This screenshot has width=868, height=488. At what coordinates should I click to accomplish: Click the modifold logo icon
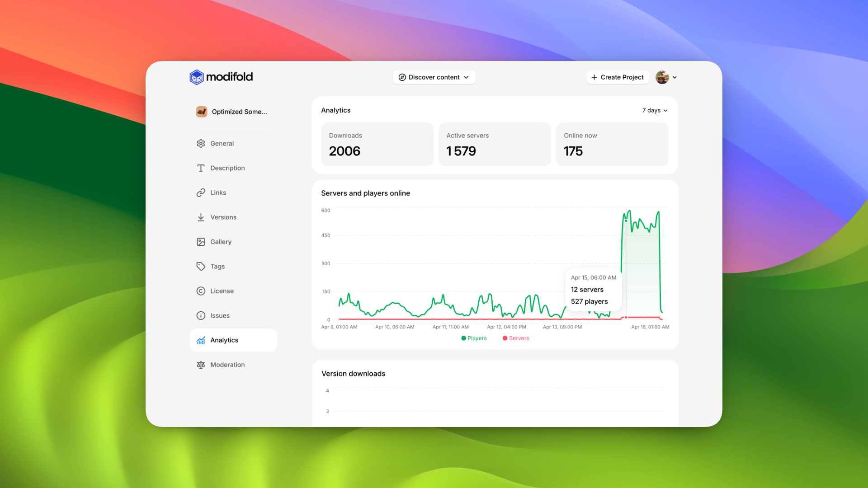pos(197,77)
